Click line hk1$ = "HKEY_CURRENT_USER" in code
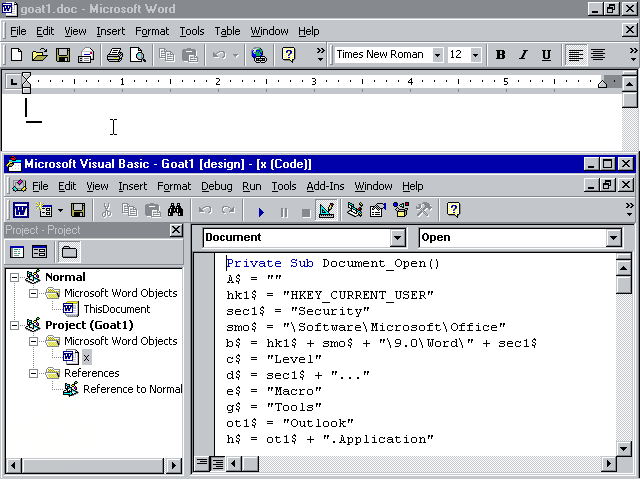 pos(330,295)
